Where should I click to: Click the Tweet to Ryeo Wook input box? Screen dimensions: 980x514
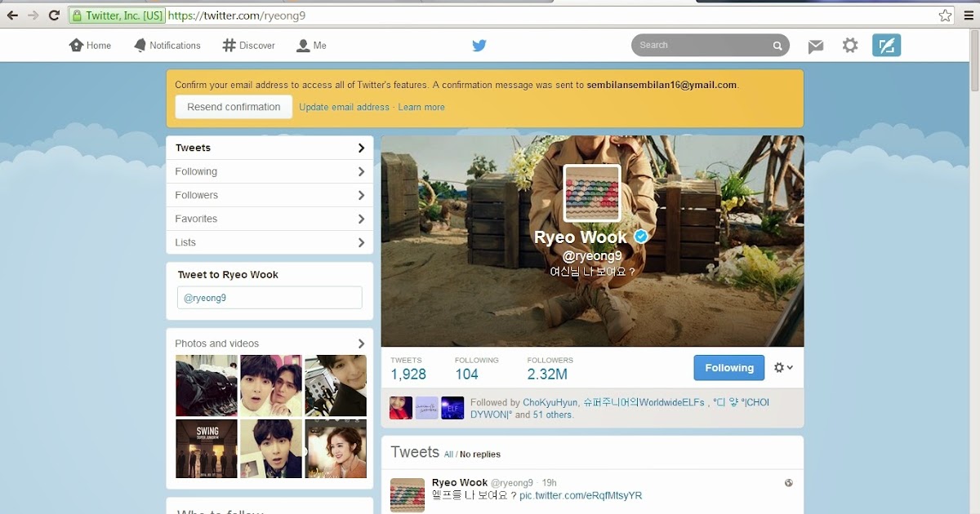point(269,298)
